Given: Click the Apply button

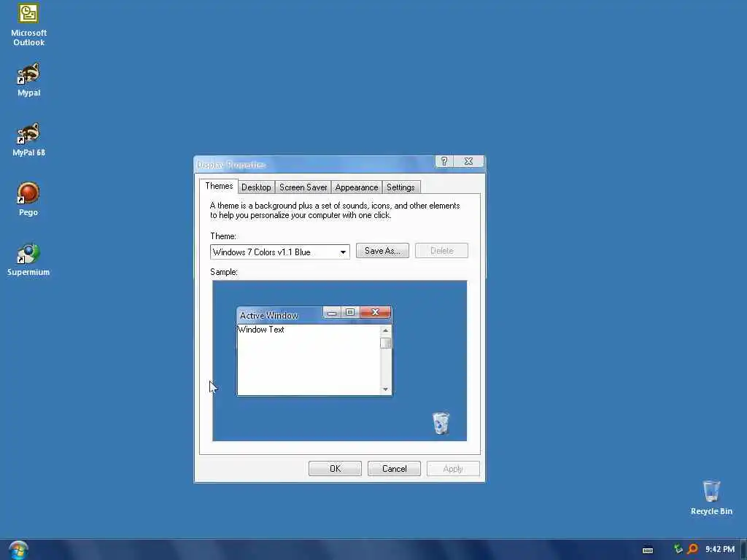Looking at the screenshot, I should (453, 469).
